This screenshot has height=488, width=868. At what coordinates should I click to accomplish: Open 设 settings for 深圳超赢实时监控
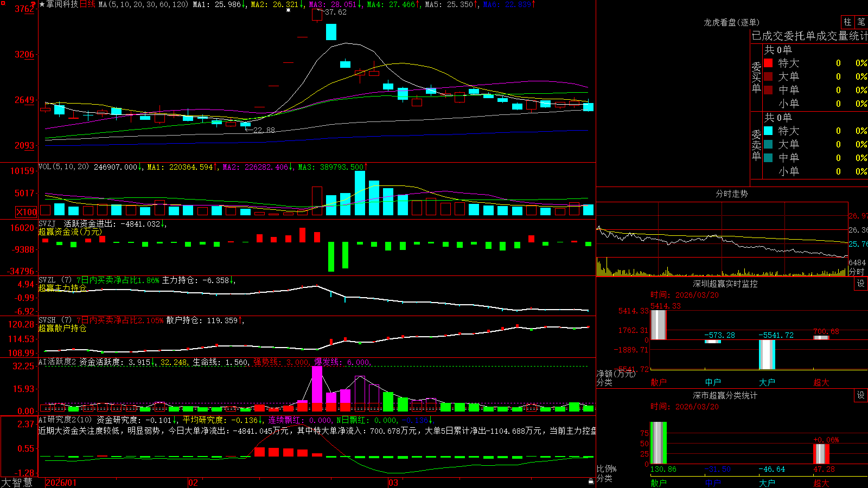click(861, 284)
